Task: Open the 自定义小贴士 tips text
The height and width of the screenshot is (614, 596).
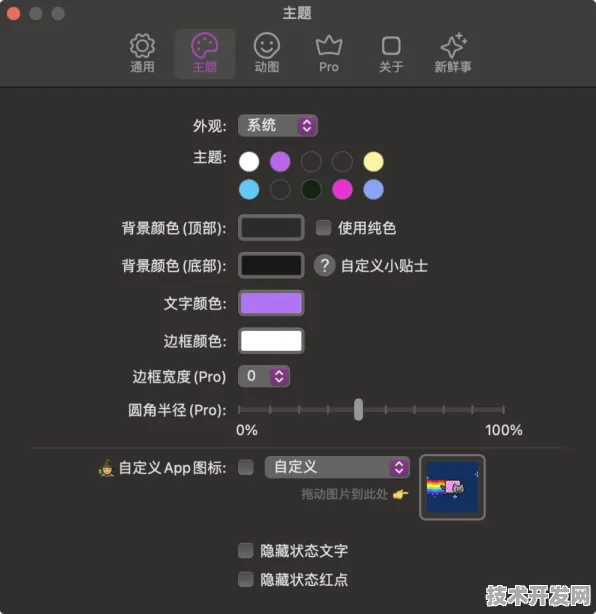Action: [x=384, y=266]
